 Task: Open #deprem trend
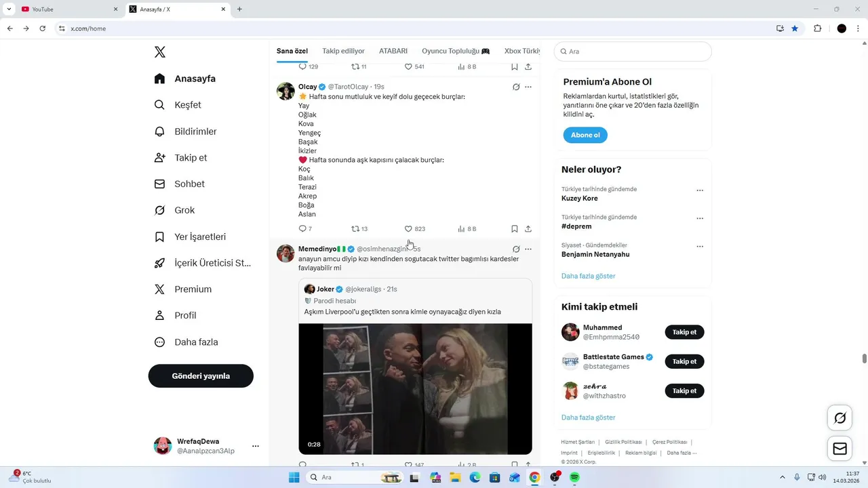point(576,226)
